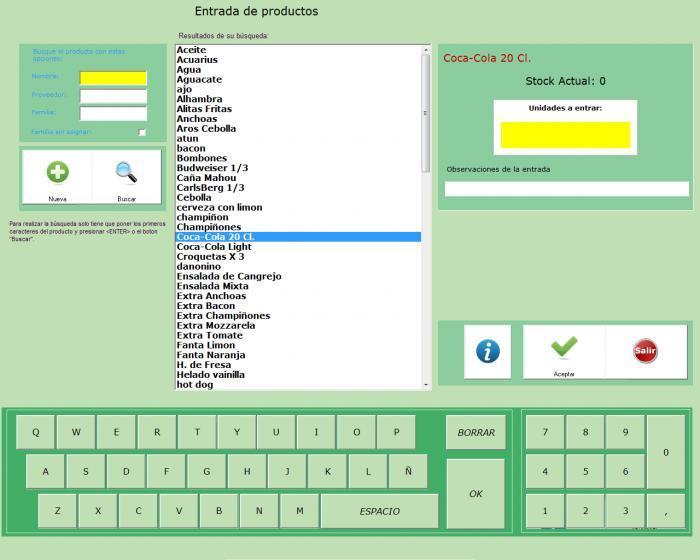Open the blue info icon button

(x=488, y=351)
